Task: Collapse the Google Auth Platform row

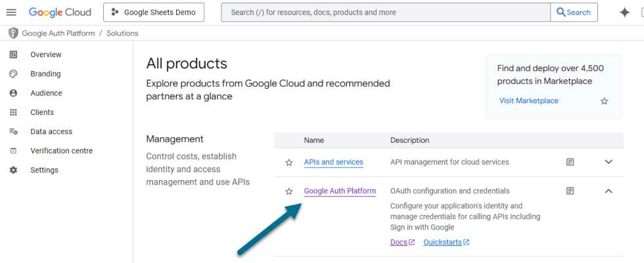Action: [x=609, y=191]
